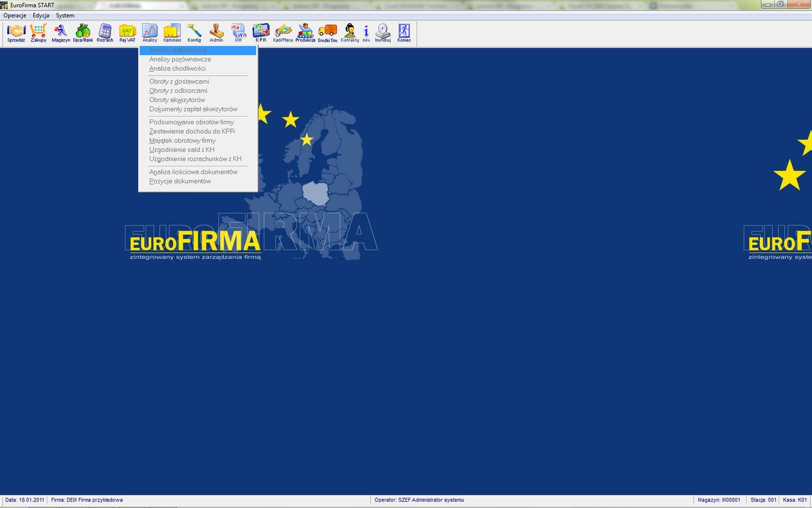Open the Konfig tools icon

(194, 33)
